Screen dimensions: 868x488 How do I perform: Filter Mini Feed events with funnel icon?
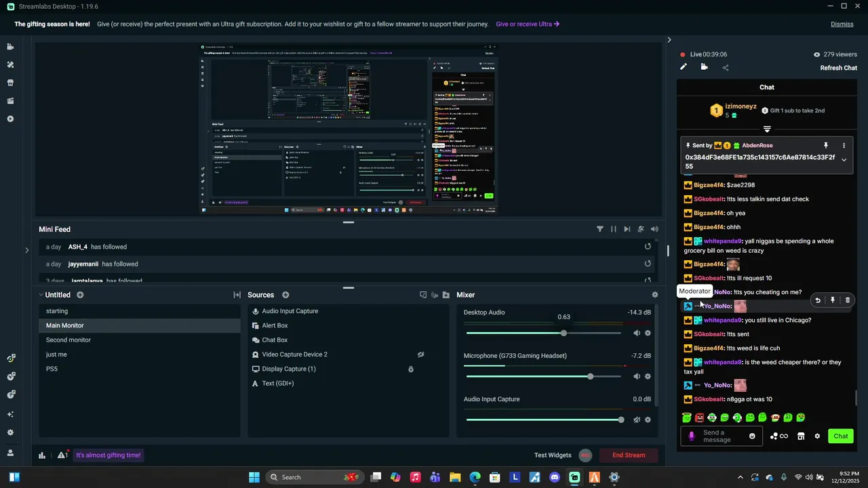click(600, 229)
